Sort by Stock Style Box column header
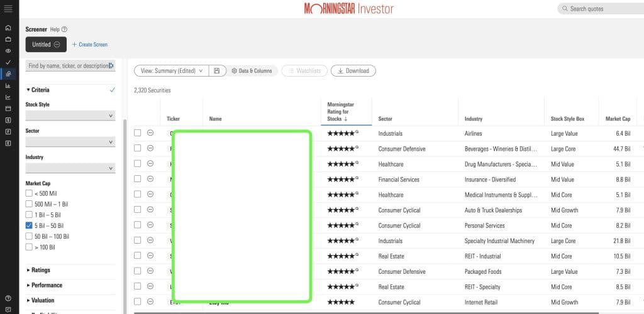Viewport: 644px width, 314px height. point(568,119)
